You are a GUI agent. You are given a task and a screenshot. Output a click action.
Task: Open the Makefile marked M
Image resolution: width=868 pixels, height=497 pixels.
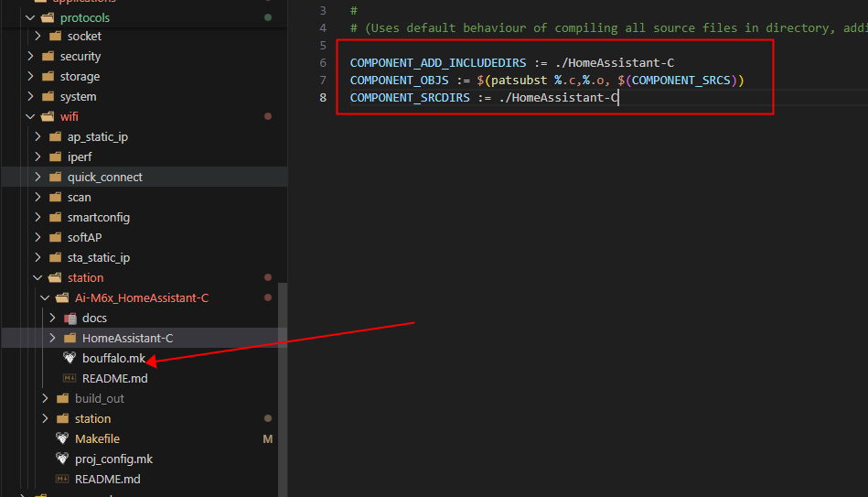(98, 438)
